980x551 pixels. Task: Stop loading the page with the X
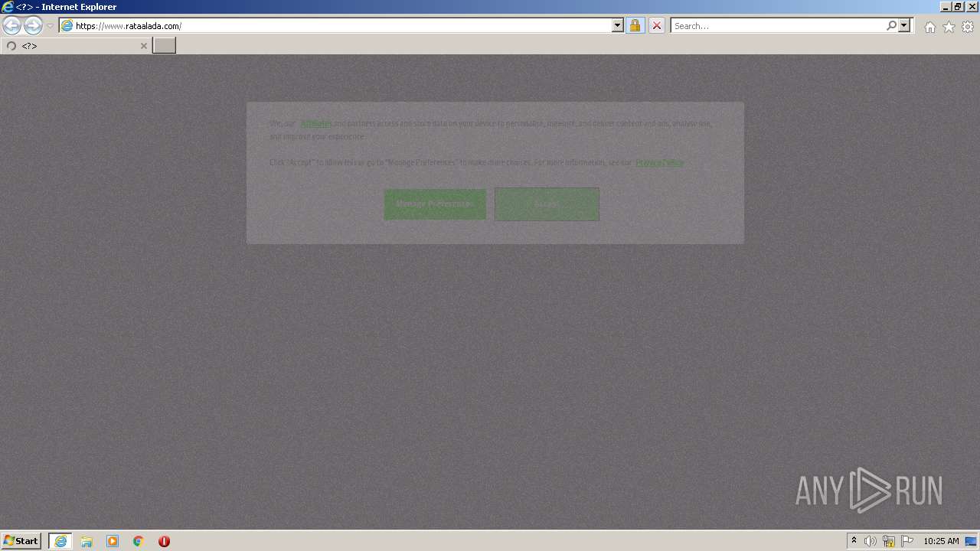[656, 25]
